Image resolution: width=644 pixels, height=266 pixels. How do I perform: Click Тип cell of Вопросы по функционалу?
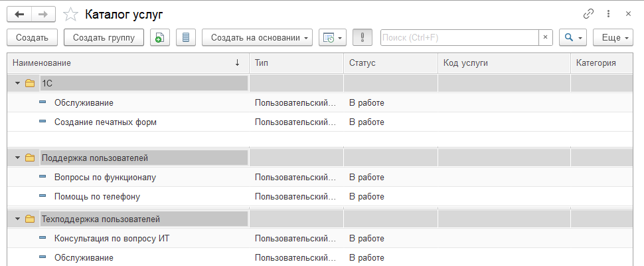pos(297,177)
